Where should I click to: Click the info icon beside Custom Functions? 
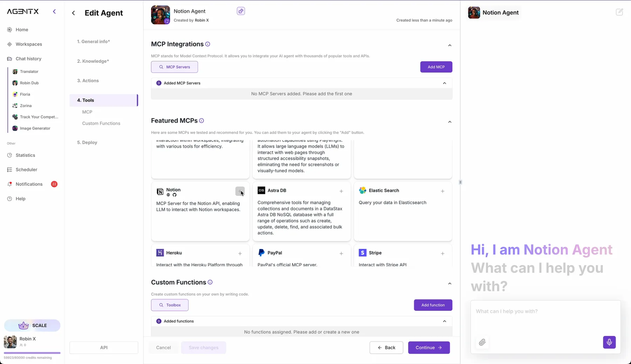point(210,282)
